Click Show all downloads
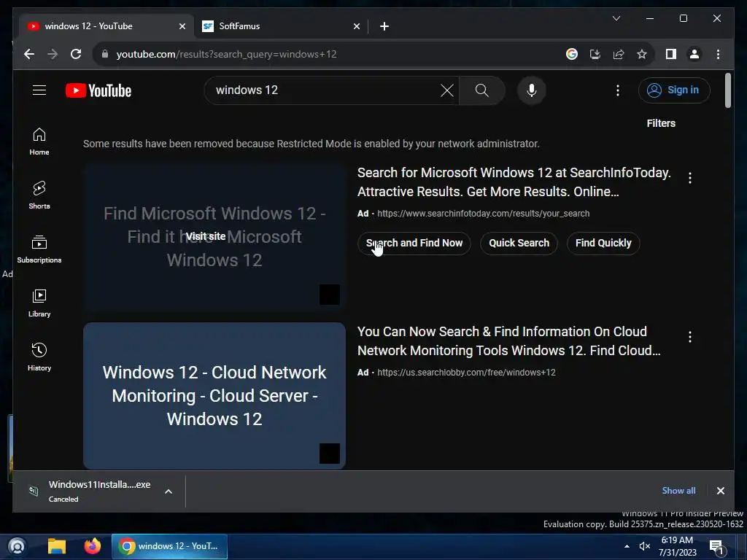 [x=678, y=491]
